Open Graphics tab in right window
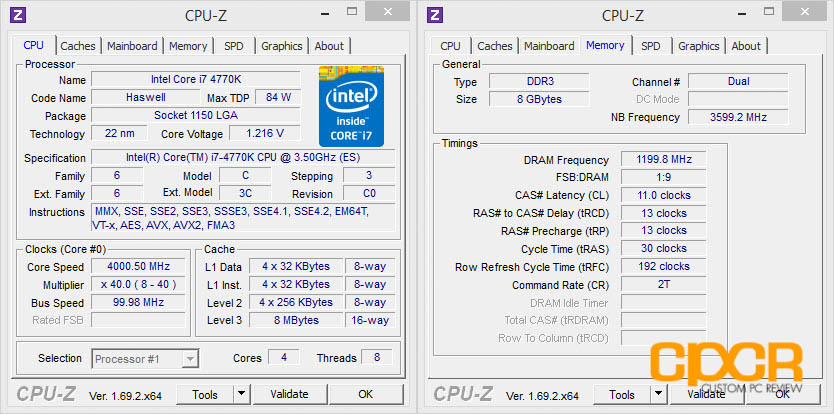Image resolution: width=834 pixels, height=414 pixels. pyautogui.click(x=698, y=46)
